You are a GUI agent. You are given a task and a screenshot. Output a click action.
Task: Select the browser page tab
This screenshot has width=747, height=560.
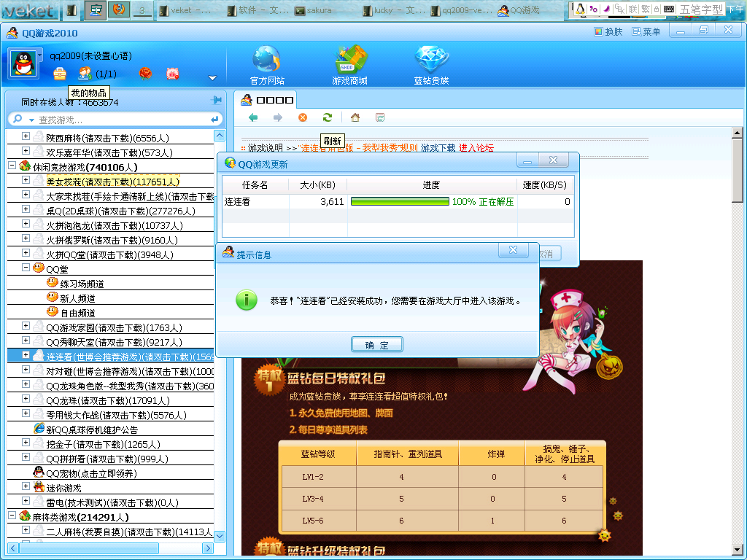267,100
